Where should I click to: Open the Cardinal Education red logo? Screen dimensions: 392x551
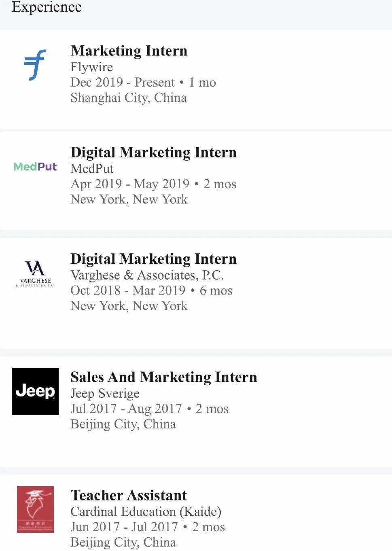tap(35, 509)
